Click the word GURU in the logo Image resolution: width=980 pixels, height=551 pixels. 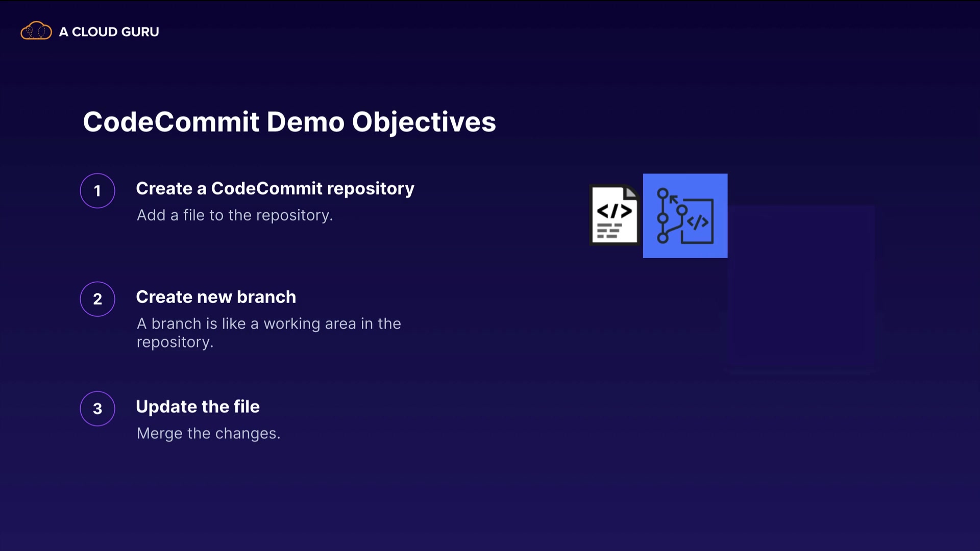140,32
